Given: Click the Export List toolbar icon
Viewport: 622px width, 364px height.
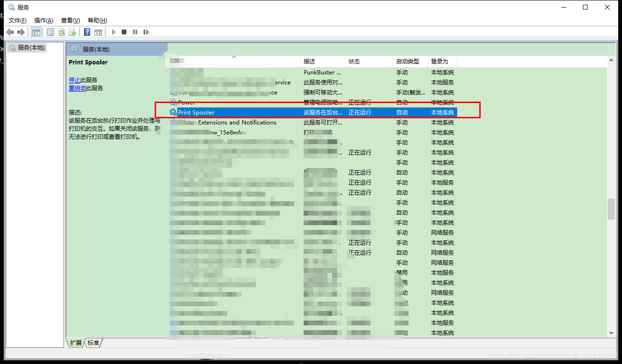Looking at the screenshot, I should coord(73,32).
